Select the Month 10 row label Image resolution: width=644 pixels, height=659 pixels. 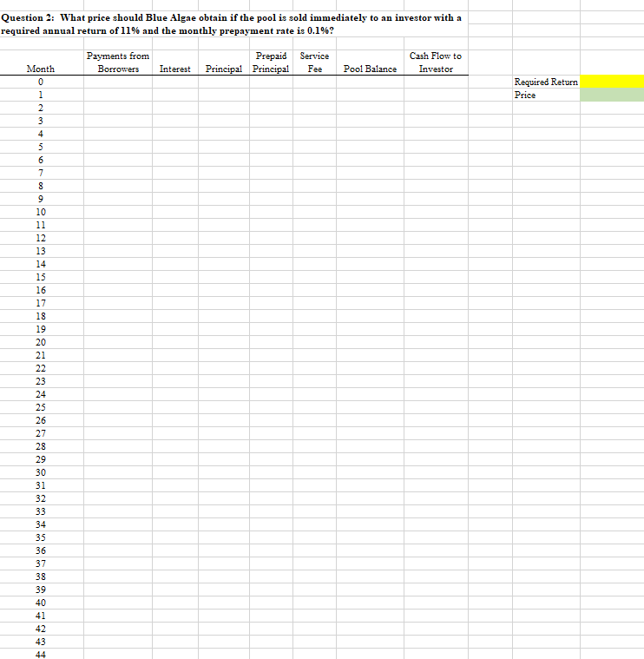click(41, 212)
